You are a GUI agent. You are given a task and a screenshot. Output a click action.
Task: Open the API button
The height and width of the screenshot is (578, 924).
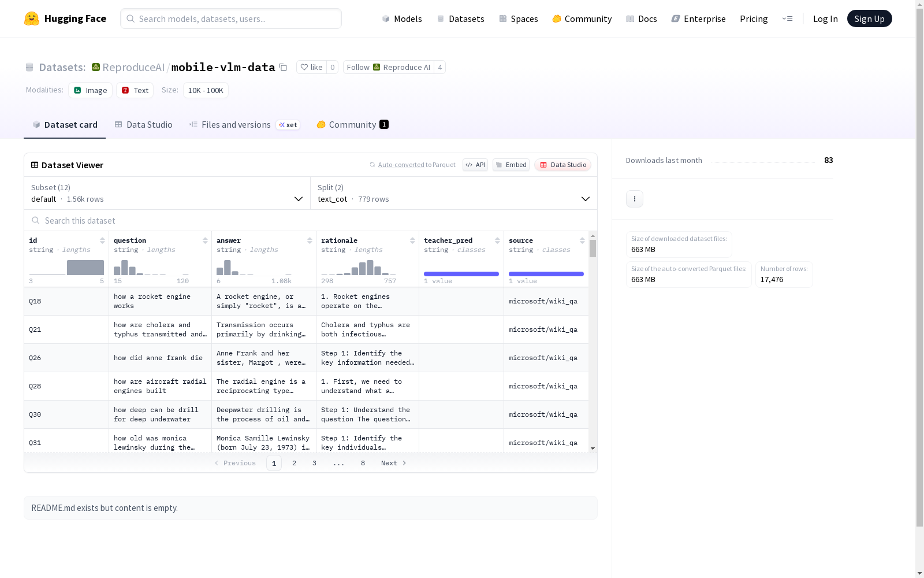pyautogui.click(x=475, y=165)
